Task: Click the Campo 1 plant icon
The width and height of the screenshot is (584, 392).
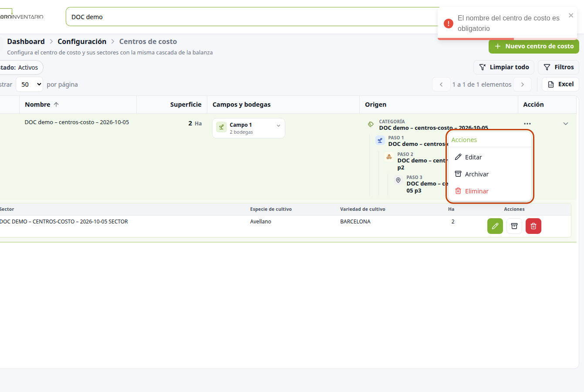Action: pyautogui.click(x=222, y=127)
